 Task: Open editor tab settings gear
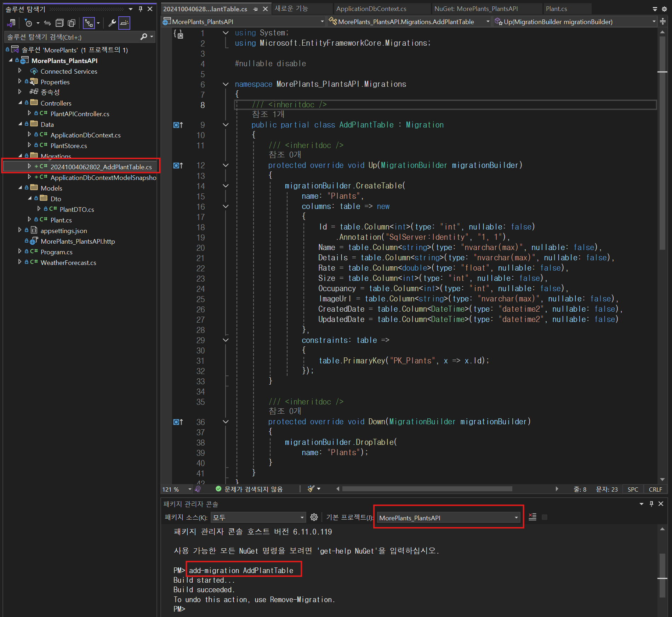point(664,9)
